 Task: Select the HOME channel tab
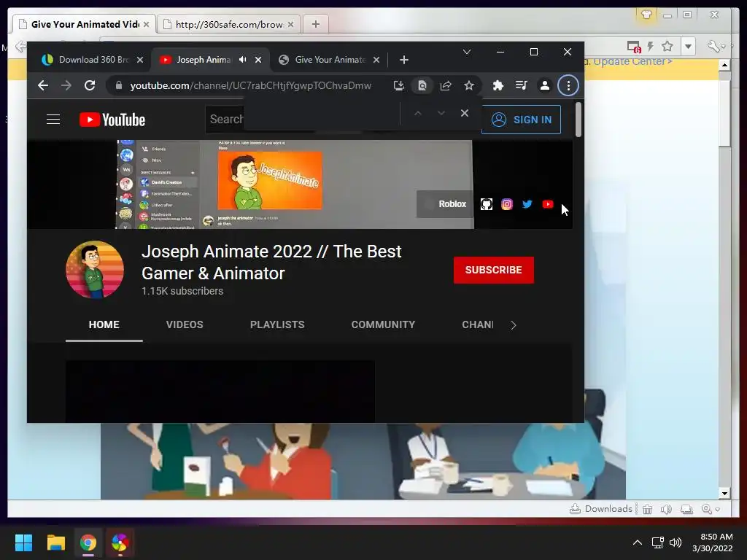click(104, 324)
